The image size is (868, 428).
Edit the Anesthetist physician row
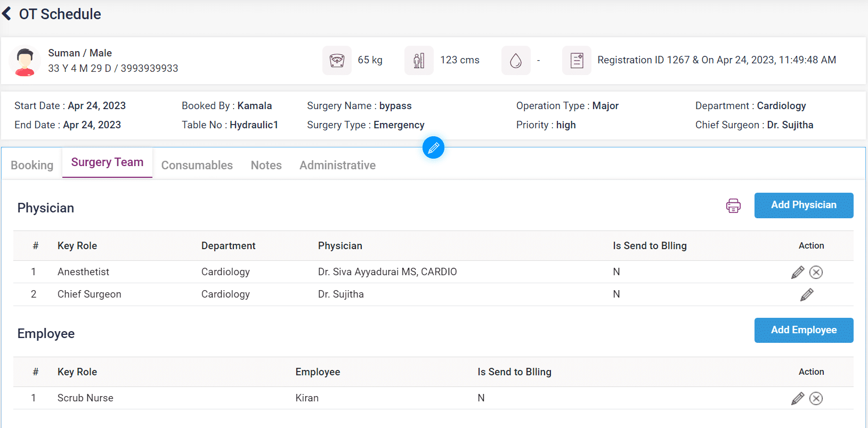797,273
